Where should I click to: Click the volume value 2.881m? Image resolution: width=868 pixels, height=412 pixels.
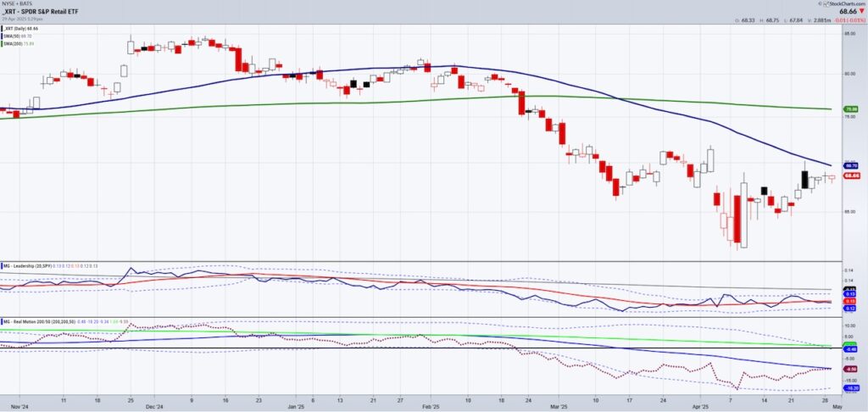tap(822, 20)
